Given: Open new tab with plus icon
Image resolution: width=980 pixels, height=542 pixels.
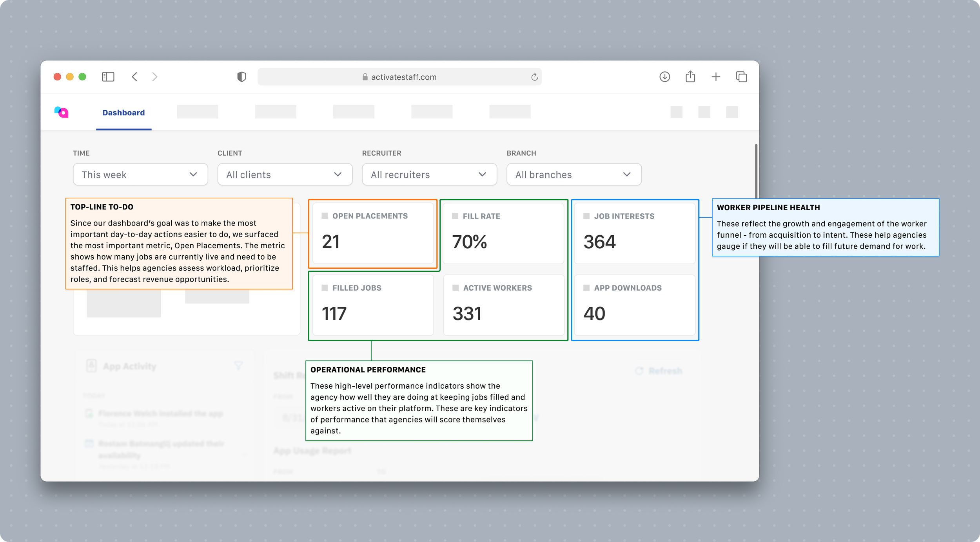Looking at the screenshot, I should (x=716, y=77).
